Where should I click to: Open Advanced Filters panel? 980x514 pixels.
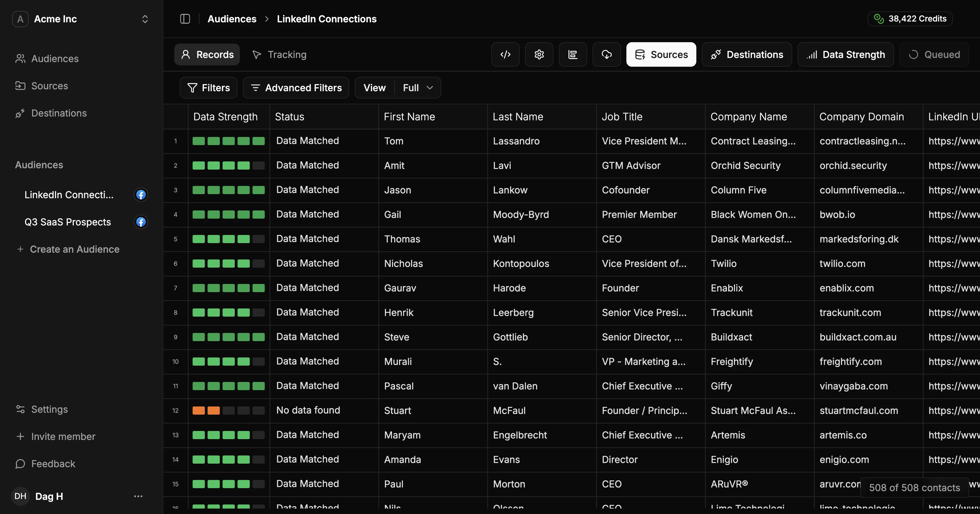[x=296, y=88]
